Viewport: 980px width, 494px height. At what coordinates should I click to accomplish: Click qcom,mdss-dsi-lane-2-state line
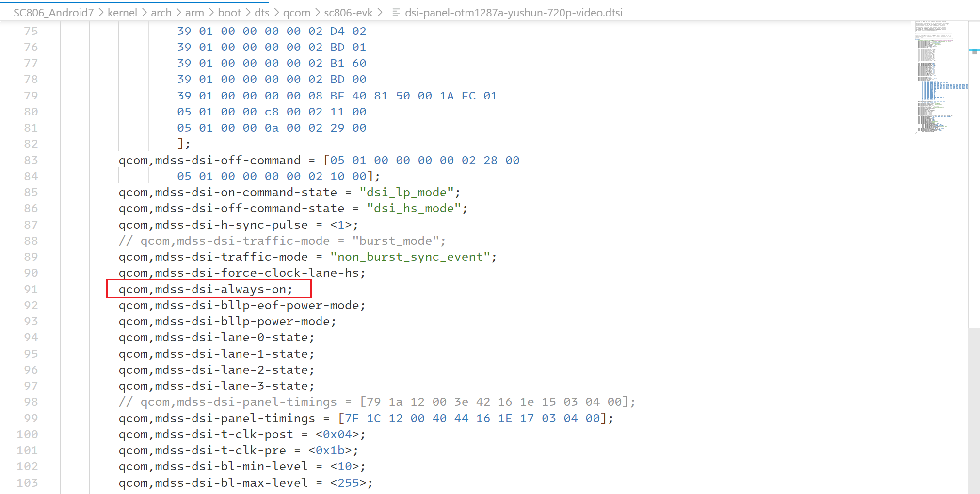pos(217,370)
